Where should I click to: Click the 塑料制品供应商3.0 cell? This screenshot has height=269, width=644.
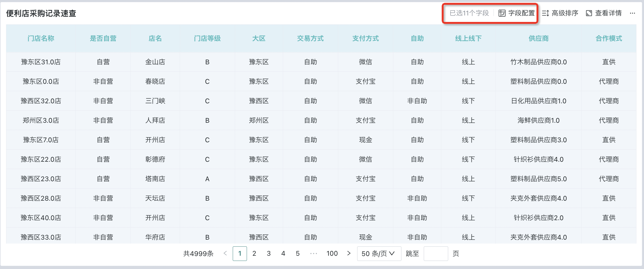coord(539,140)
